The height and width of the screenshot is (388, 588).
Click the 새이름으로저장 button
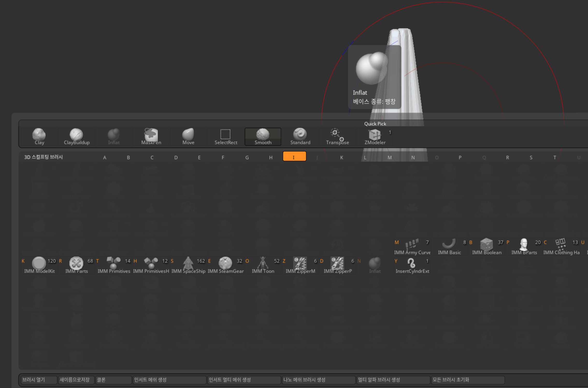76,380
